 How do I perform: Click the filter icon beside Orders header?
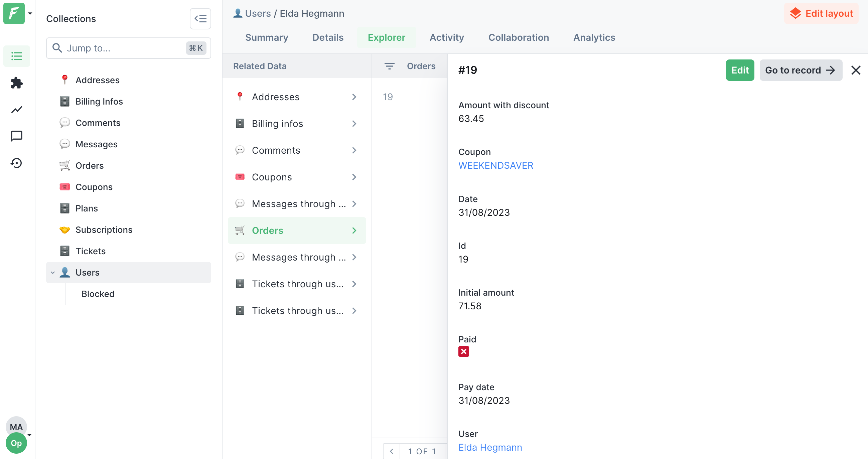tap(389, 66)
